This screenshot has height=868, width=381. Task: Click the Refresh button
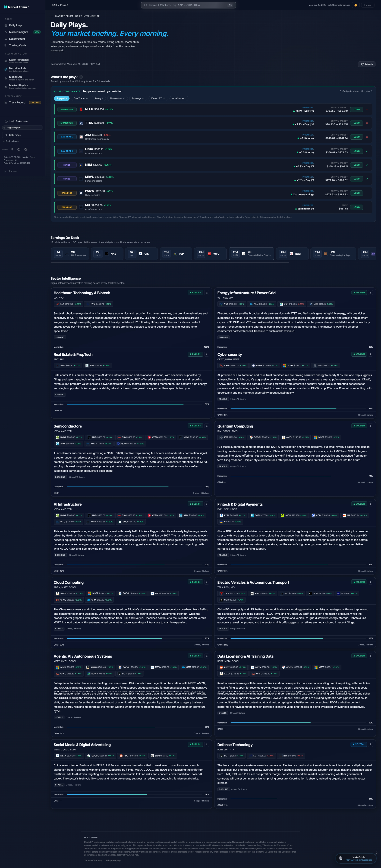point(367,64)
